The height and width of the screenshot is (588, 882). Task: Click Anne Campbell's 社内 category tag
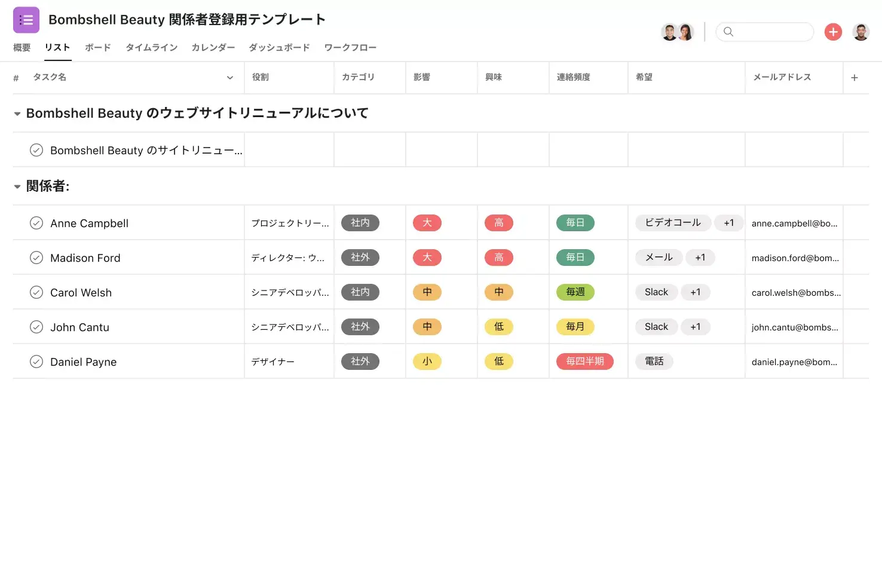click(360, 223)
